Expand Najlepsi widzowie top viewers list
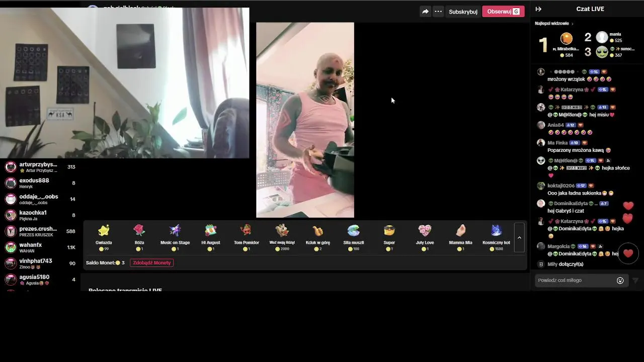This screenshot has height=362, width=644. pyautogui.click(x=554, y=24)
